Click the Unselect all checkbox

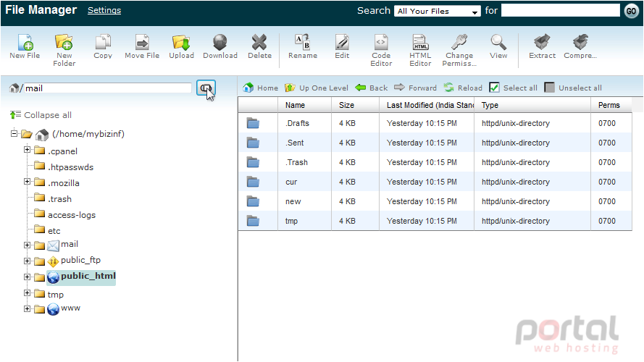click(549, 88)
